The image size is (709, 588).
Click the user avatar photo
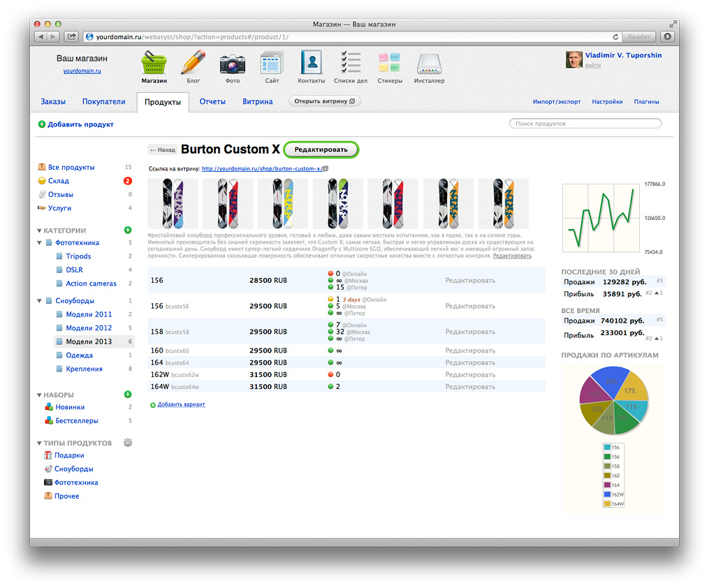[573, 59]
